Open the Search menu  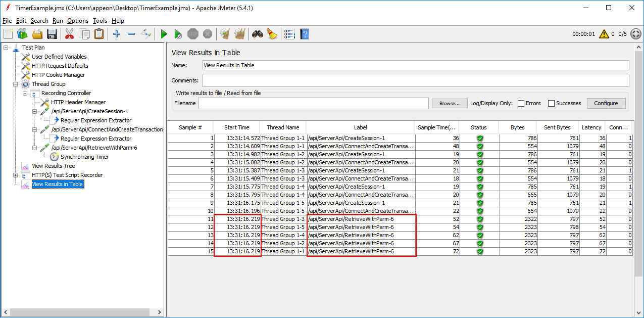click(x=39, y=21)
